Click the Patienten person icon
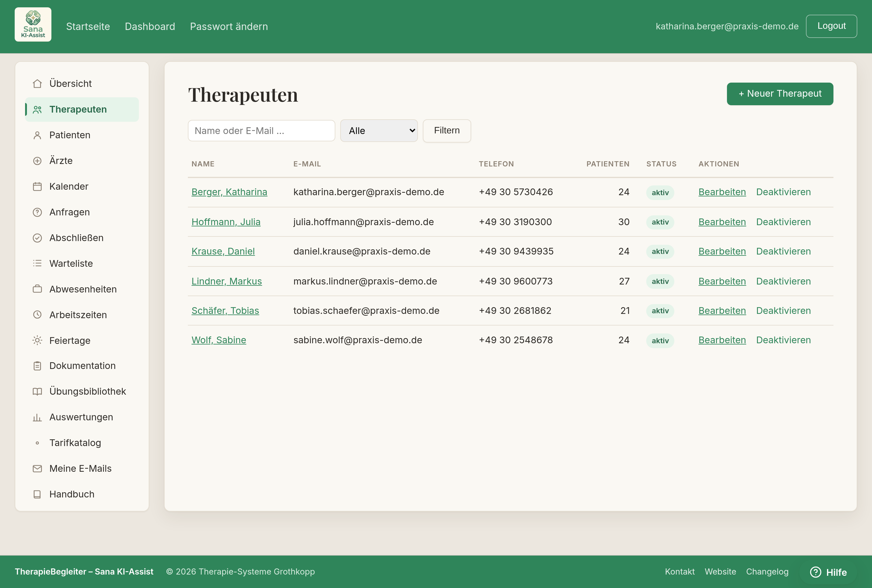 [37, 136]
